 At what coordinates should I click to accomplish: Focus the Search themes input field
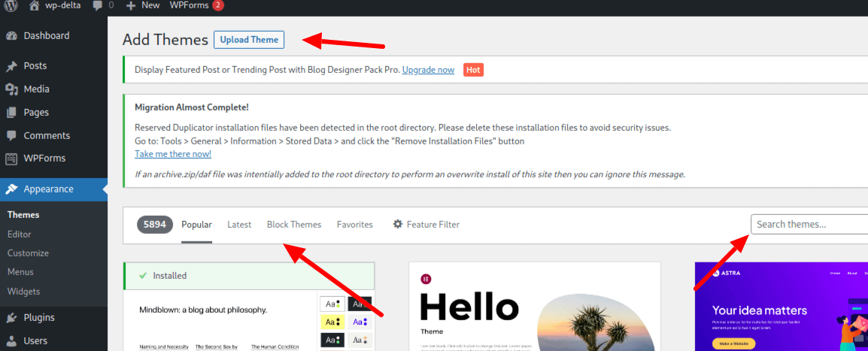809,225
